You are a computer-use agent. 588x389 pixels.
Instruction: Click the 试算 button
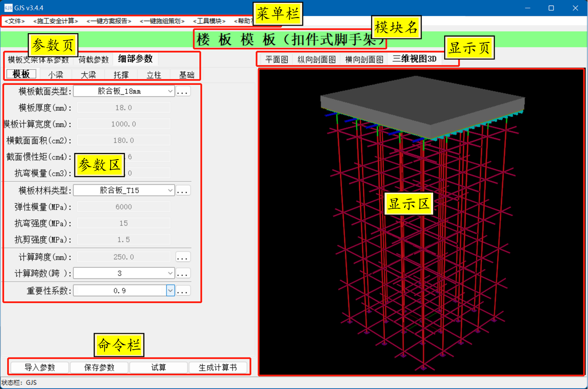(x=158, y=367)
